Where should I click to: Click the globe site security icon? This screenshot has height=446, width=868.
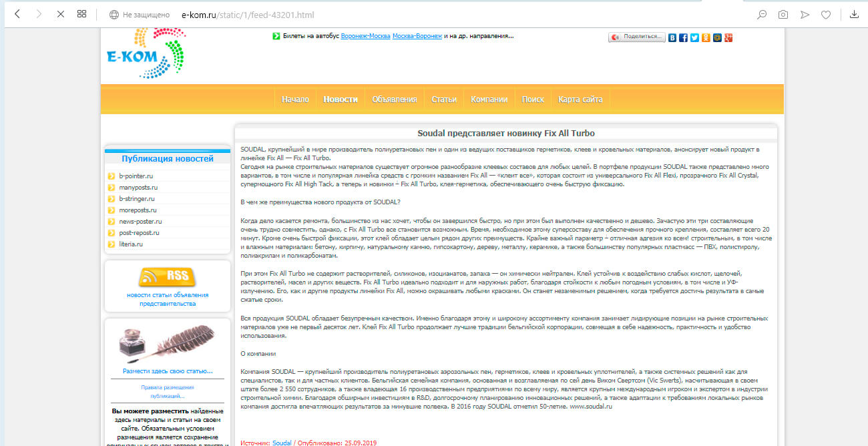(x=114, y=15)
